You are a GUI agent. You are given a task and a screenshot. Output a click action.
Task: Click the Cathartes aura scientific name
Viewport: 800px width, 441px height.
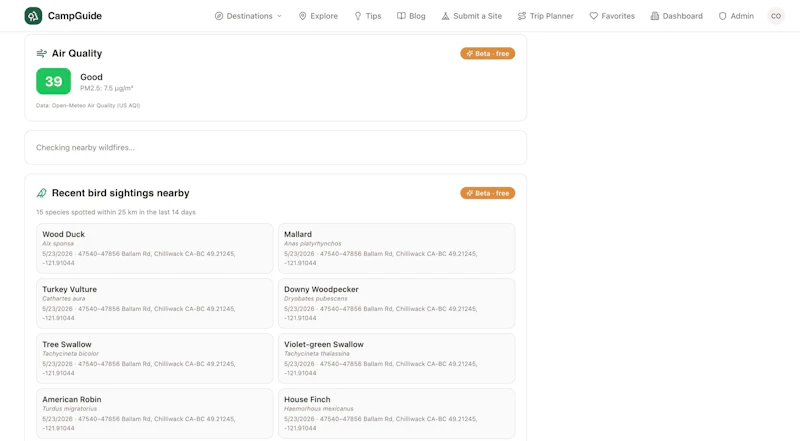coord(64,299)
